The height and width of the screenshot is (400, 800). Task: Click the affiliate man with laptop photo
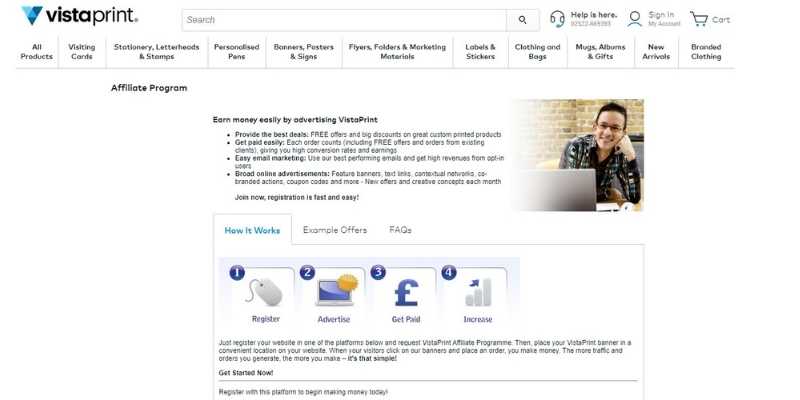(x=578, y=155)
